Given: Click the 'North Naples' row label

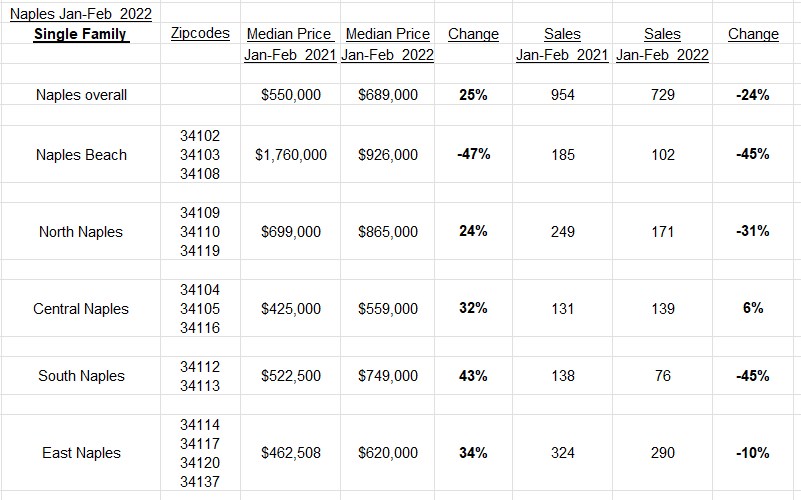Looking at the screenshot, I should 81,232.
